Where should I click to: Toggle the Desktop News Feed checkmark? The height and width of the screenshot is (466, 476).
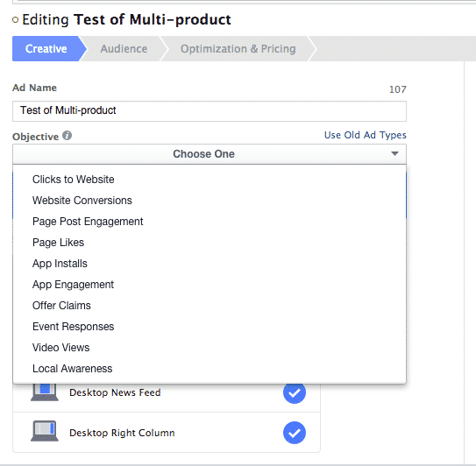(x=295, y=392)
